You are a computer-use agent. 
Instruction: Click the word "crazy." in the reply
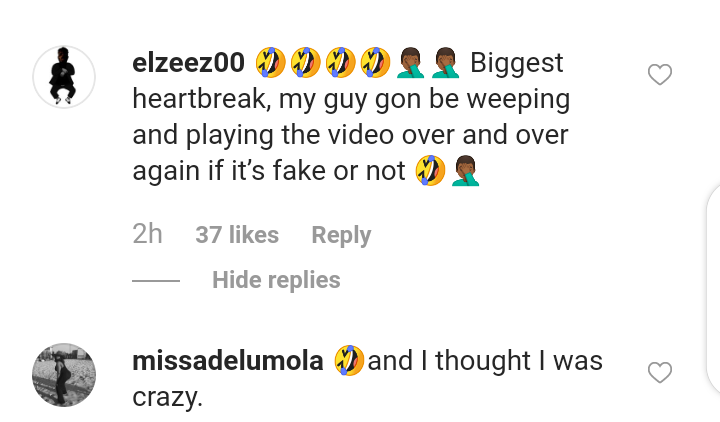[167, 397]
